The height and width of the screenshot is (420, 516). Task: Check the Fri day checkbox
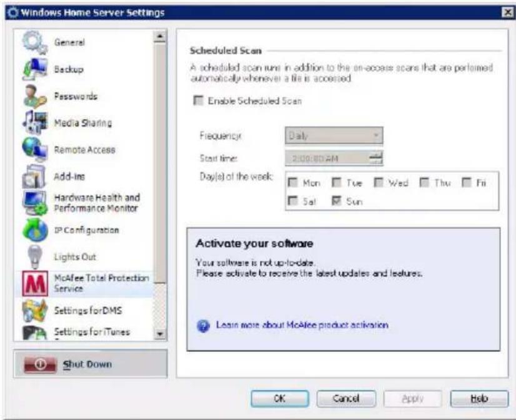[467, 182]
